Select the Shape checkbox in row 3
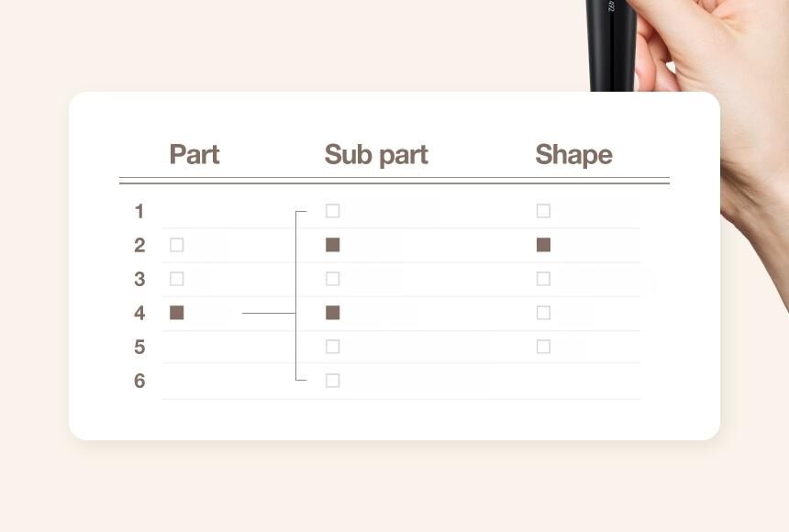The height and width of the screenshot is (532, 789). tap(544, 279)
